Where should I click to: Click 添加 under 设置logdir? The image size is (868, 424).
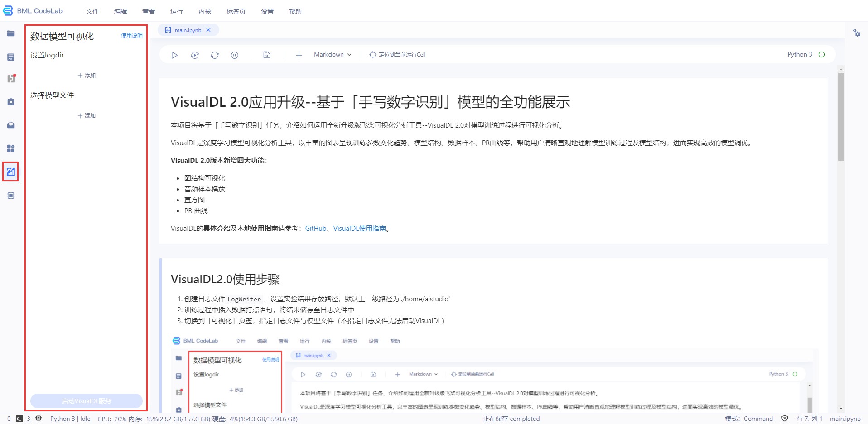point(87,76)
